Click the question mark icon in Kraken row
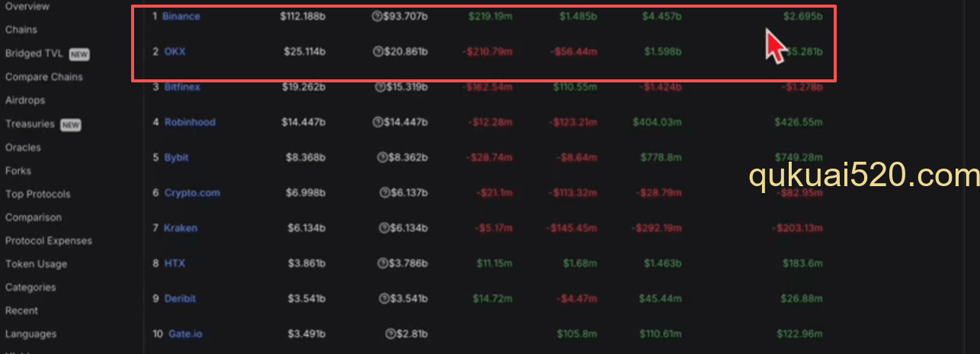Viewport: 980px width, 354px height. [383, 228]
